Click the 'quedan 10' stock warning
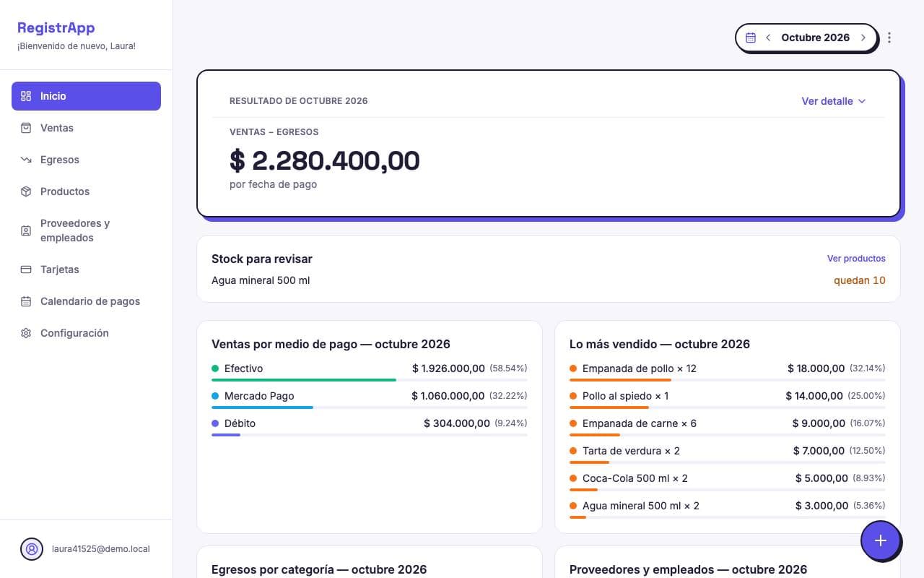Image resolution: width=924 pixels, height=578 pixels. click(860, 280)
